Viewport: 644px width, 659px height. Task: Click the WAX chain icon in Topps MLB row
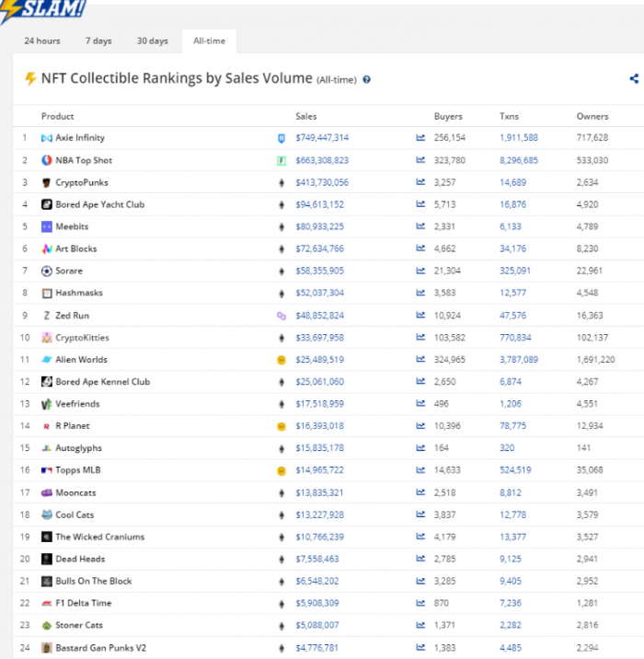point(282,471)
